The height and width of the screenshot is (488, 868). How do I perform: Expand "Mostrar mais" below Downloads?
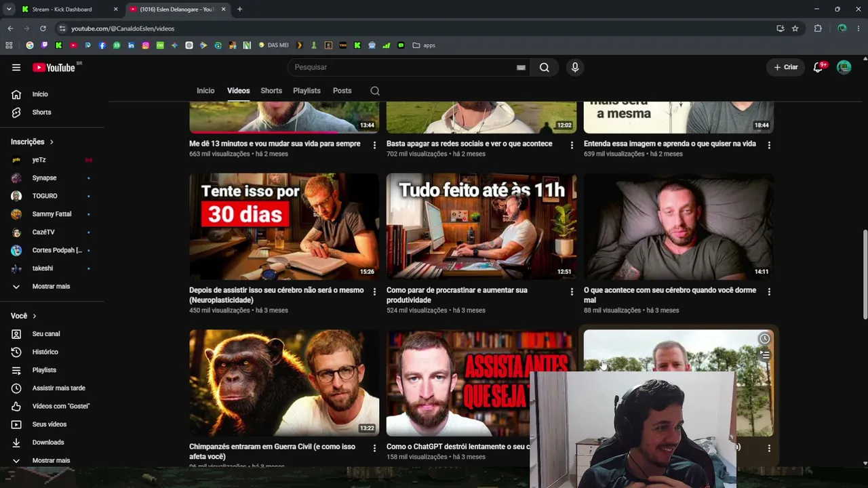[x=51, y=461]
